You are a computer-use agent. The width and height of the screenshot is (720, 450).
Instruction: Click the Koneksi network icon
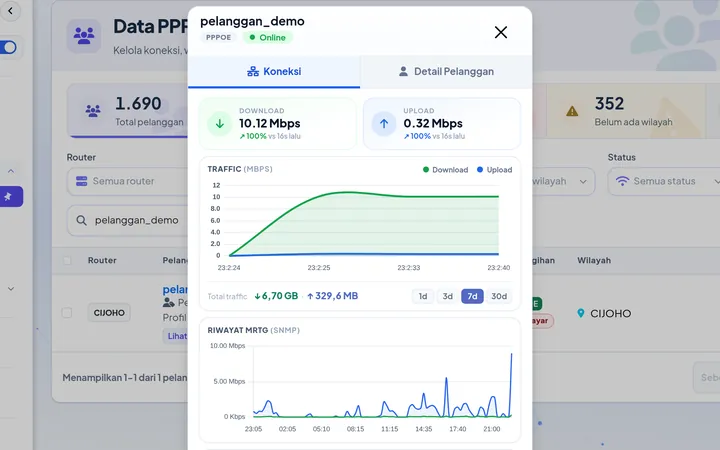253,72
